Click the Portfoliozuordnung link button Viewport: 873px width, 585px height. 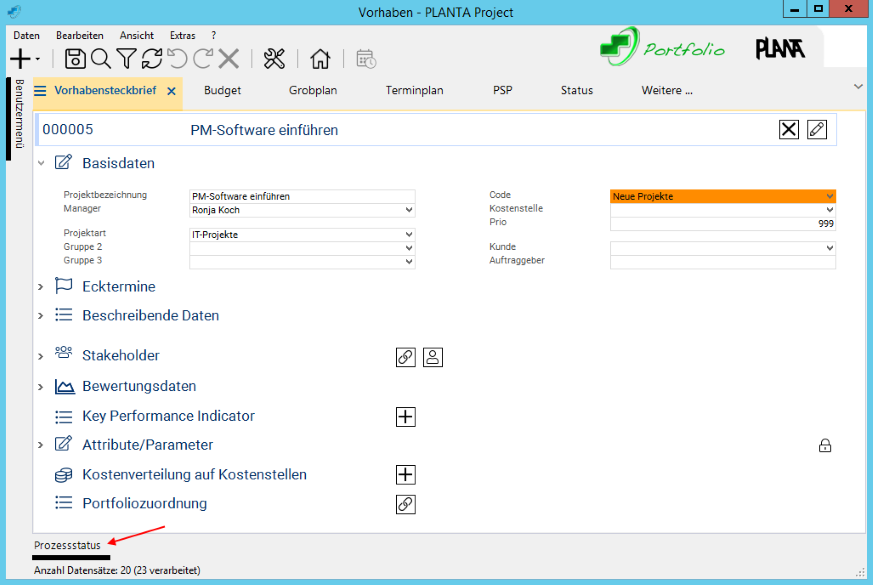tap(405, 504)
